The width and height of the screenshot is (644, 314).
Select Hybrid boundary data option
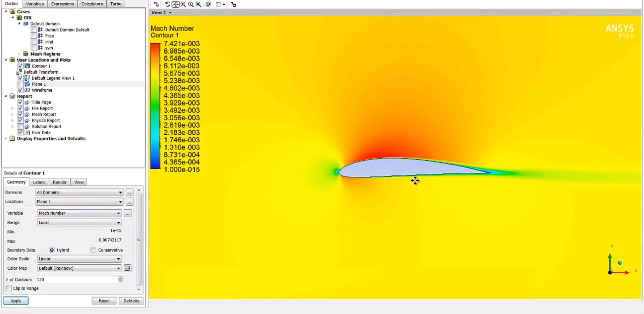pyautogui.click(x=52, y=250)
